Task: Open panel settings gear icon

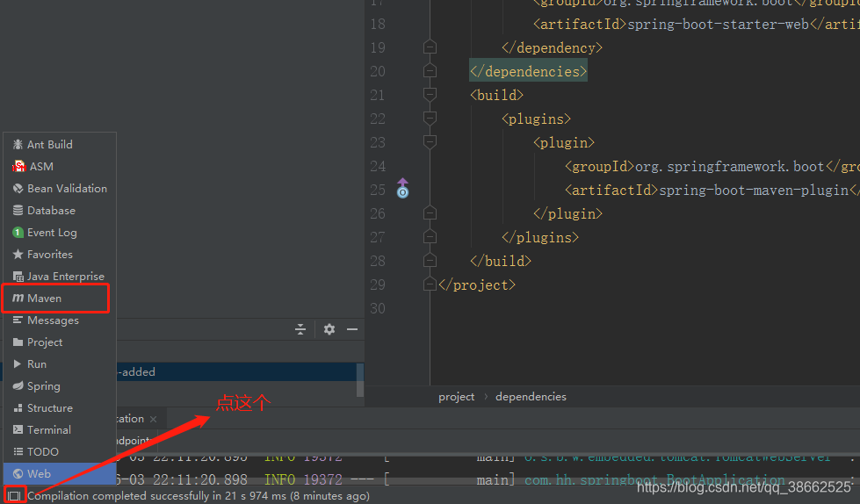Action: point(329,329)
